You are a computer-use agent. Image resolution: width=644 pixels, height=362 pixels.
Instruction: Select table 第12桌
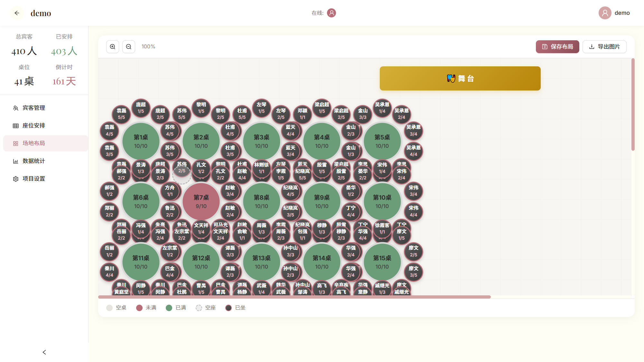coord(201,262)
